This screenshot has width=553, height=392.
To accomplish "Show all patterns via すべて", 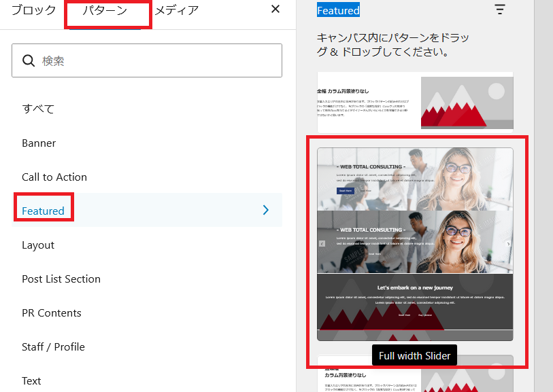I will [x=38, y=109].
